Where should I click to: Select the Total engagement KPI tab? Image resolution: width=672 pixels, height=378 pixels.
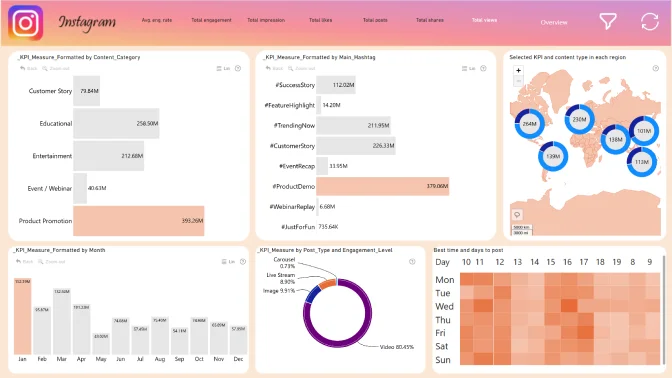point(211,20)
